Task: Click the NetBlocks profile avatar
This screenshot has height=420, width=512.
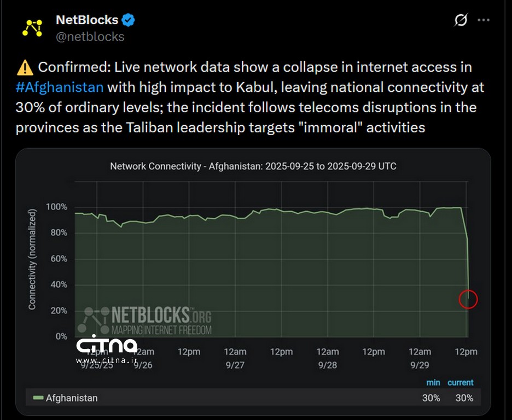Action: (x=32, y=28)
